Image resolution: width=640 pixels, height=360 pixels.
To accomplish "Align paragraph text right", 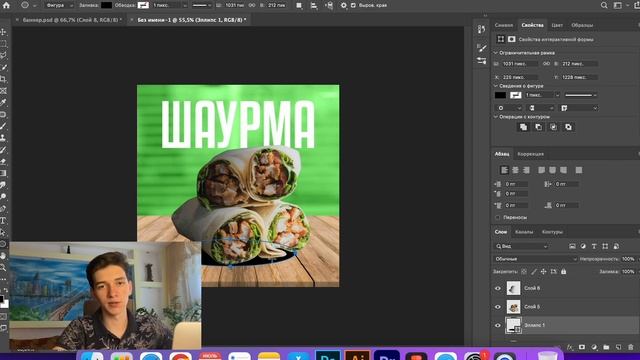I will click(x=526, y=170).
